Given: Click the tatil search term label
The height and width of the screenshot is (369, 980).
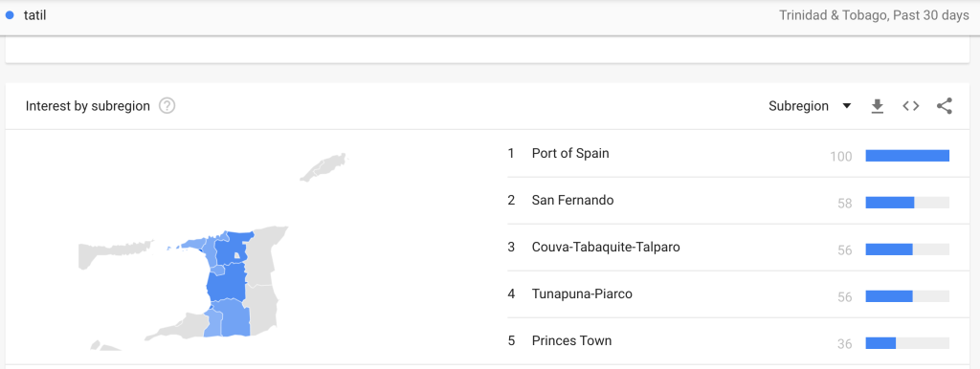Looking at the screenshot, I should pyautogui.click(x=35, y=15).
